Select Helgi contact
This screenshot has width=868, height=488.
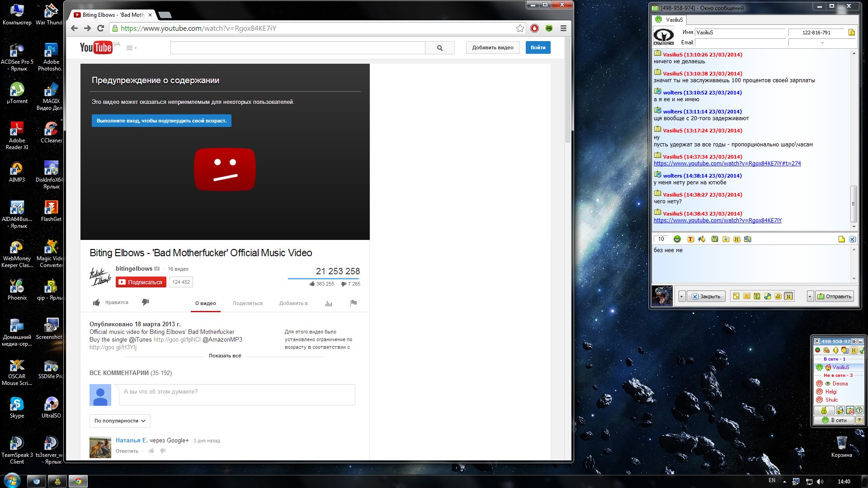click(839, 392)
